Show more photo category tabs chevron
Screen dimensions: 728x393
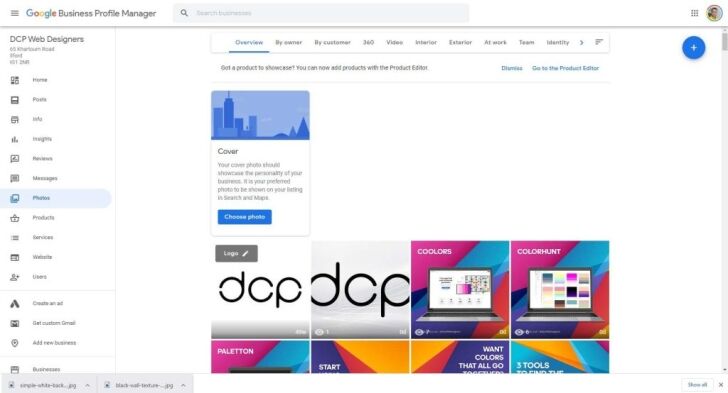click(581, 42)
